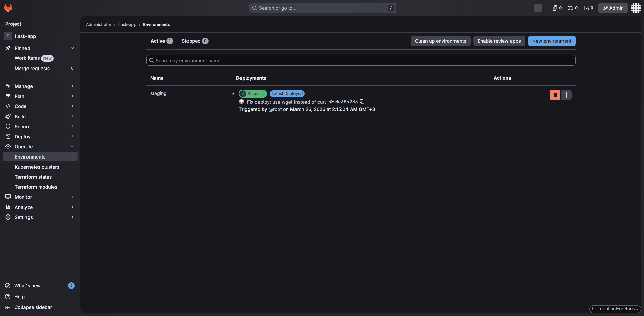Click the issues icon in the top bar
This screenshot has height=316, width=644.
pyautogui.click(x=555, y=8)
